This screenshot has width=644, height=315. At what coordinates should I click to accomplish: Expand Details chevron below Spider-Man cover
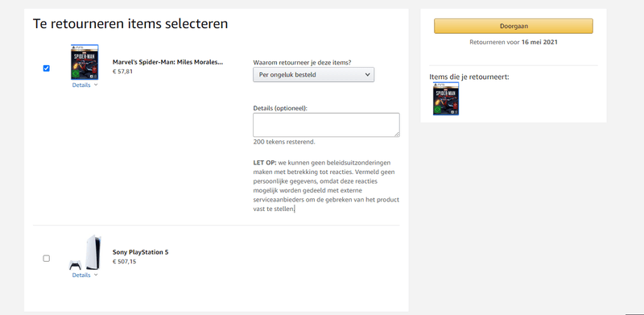tap(96, 85)
